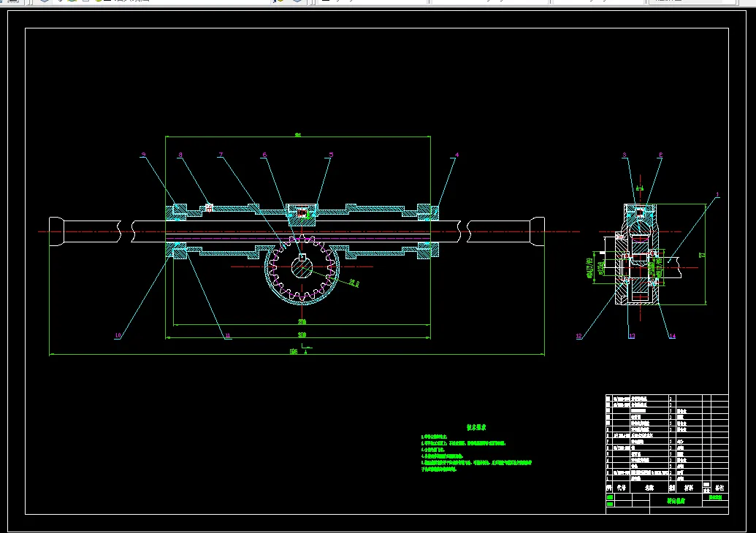The image size is (756, 533).
Task: Select part balloon number 6
Action: click(x=264, y=155)
